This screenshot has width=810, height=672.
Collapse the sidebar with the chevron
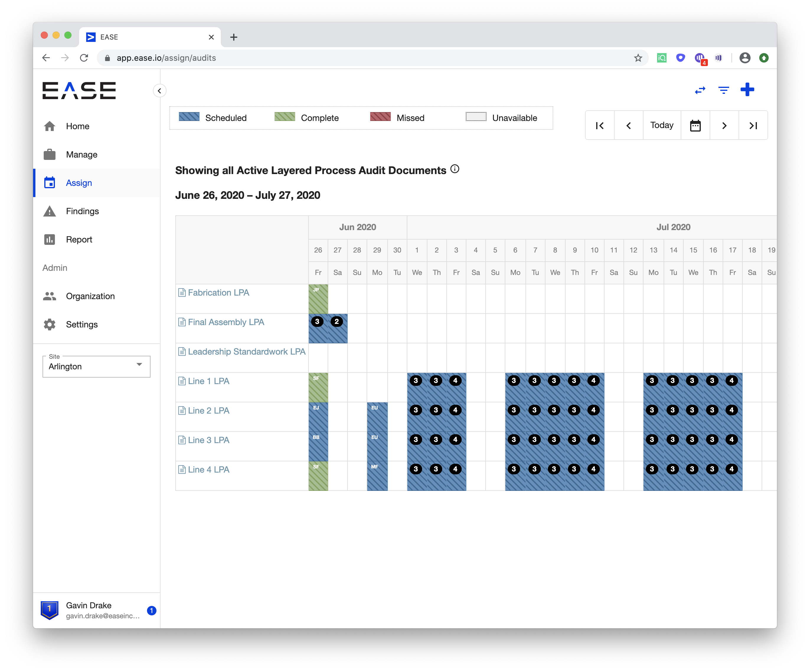pyautogui.click(x=160, y=91)
